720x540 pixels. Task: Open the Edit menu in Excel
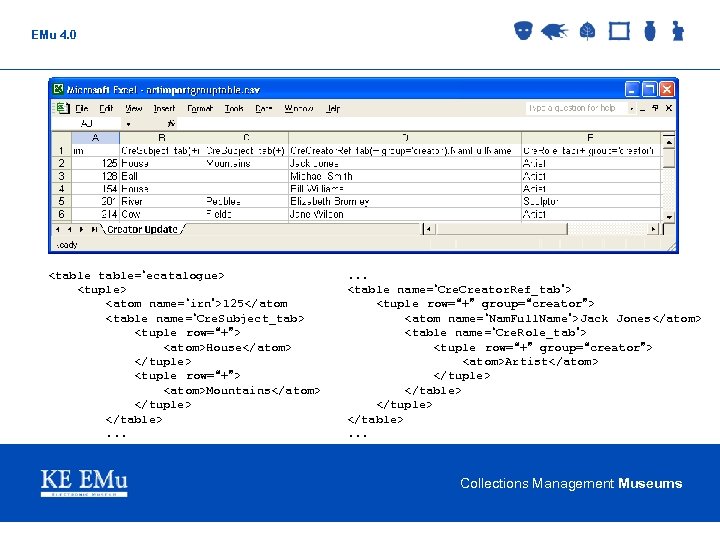coord(106,108)
